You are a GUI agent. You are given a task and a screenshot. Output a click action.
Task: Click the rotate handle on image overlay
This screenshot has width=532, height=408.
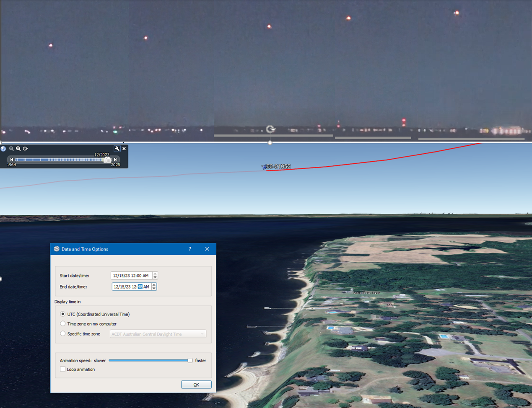(270, 129)
